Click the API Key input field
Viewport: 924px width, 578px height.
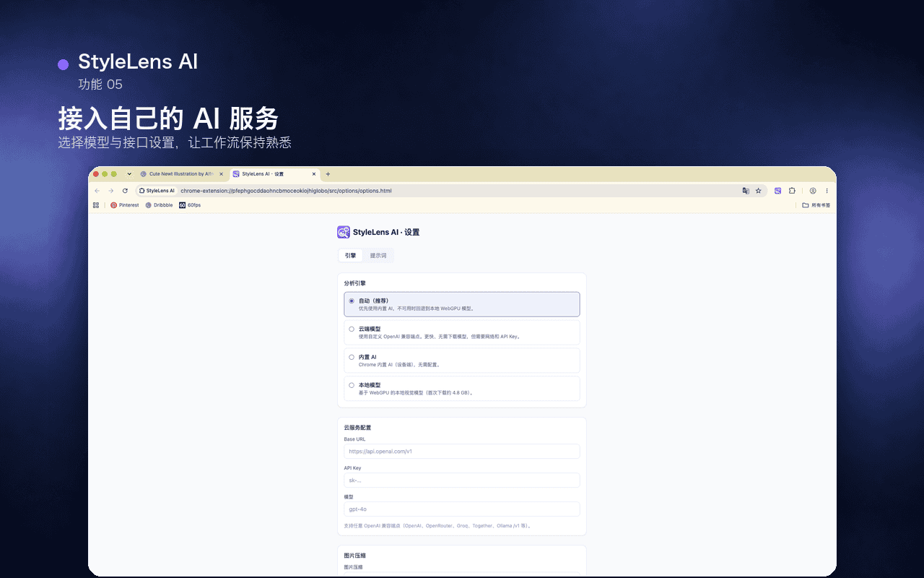point(462,480)
